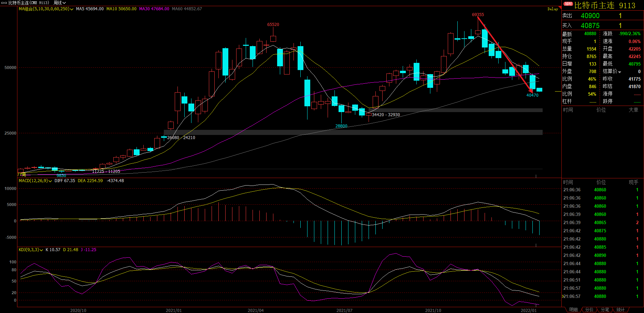Click the chain link icon beside 比特币主连

tap(4, 3)
